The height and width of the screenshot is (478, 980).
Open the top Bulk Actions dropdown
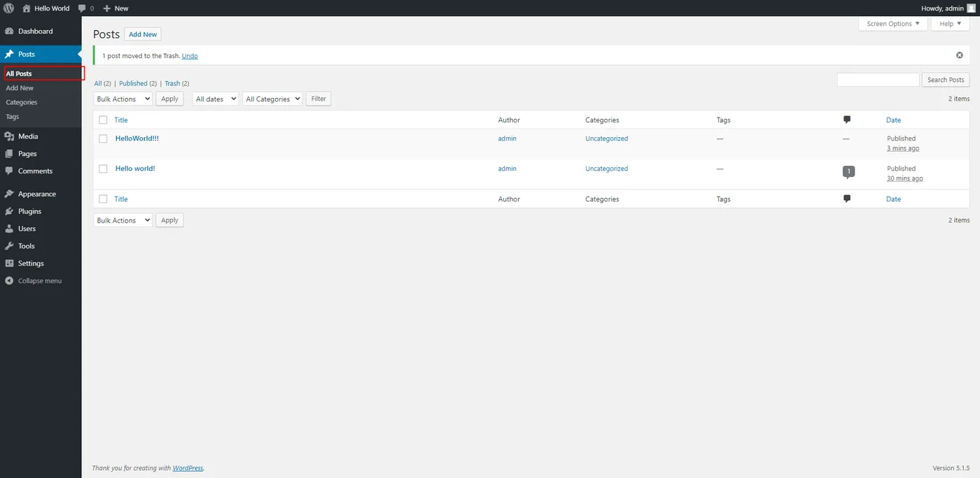[123, 99]
